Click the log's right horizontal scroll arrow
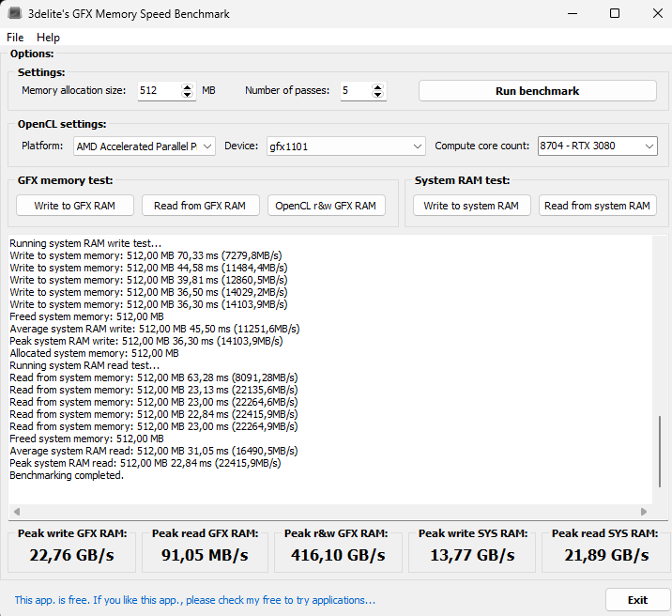The height and width of the screenshot is (616, 672). 644,512
